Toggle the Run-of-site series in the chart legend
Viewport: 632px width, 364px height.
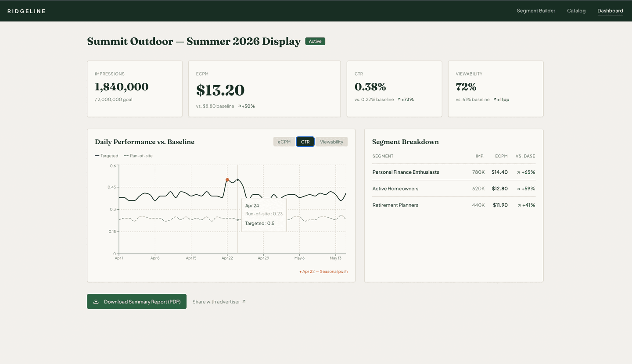coord(138,155)
